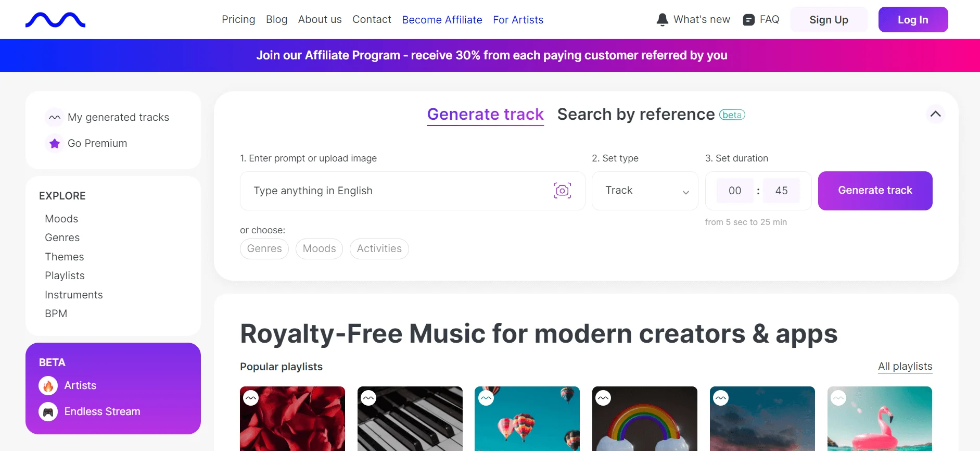Expand the Moods chip under or choose
Screen dimensions: 980x451
coord(319,248)
